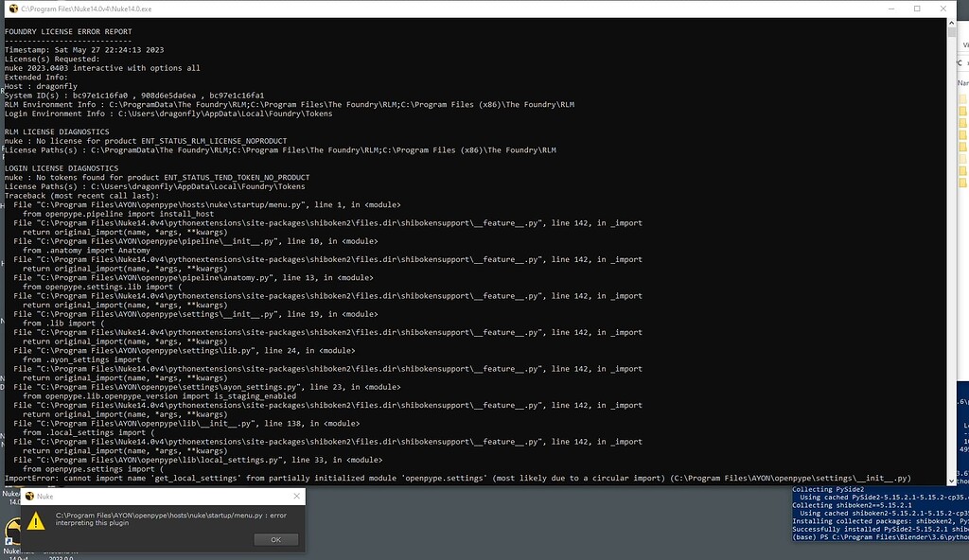Click the 'from .local_settings import (' line

click(x=89, y=432)
